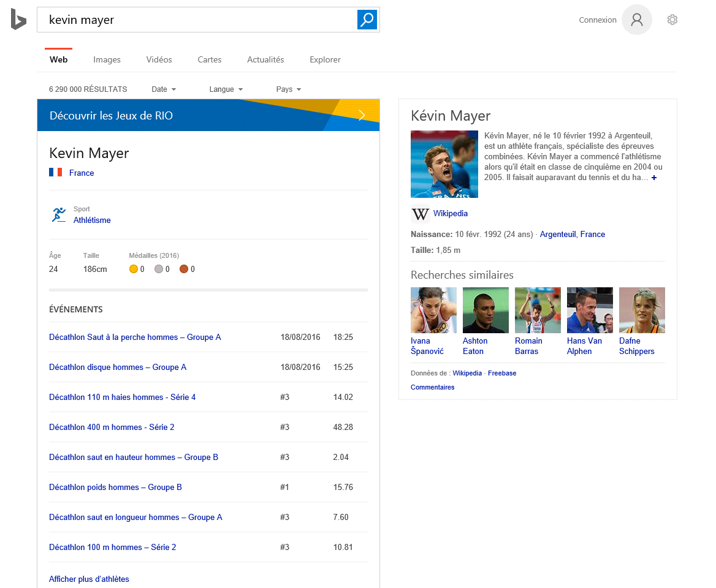Open the Pays filter dropdown
The width and height of the screenshot is (716, 588).
pos(289,89)
